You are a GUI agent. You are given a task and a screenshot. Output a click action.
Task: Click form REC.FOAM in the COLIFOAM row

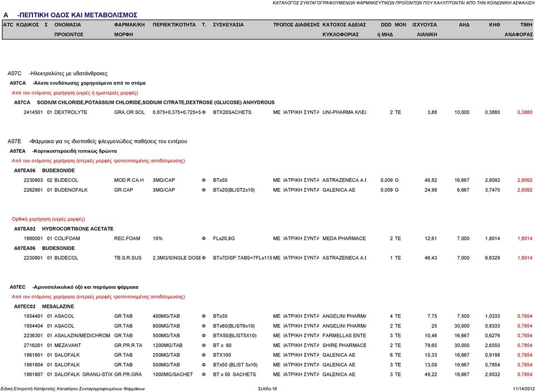[x=127, y=239]
